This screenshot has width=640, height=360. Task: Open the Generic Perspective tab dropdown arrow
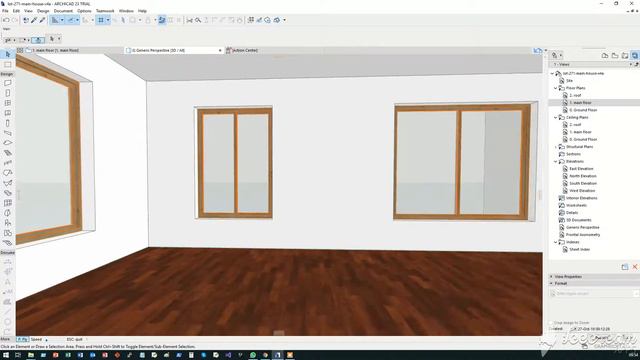coord(220,50)
